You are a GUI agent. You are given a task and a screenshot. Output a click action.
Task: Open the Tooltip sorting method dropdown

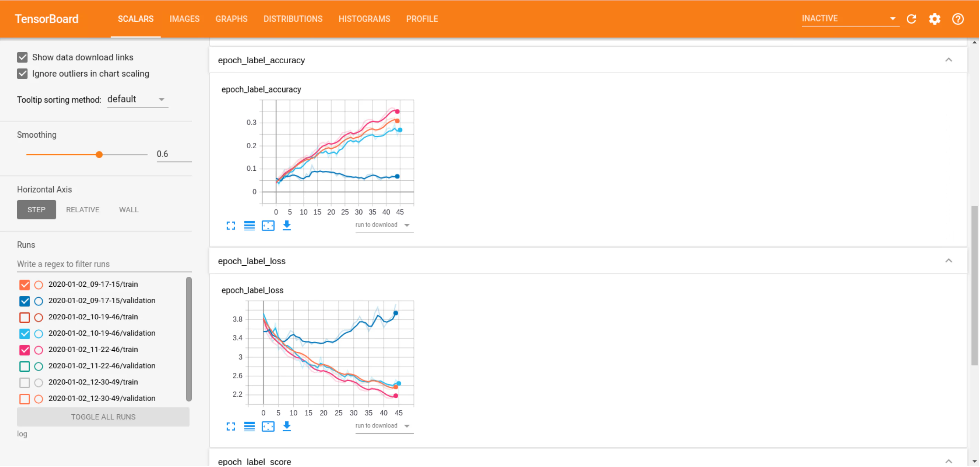click(x=137, y=100)
